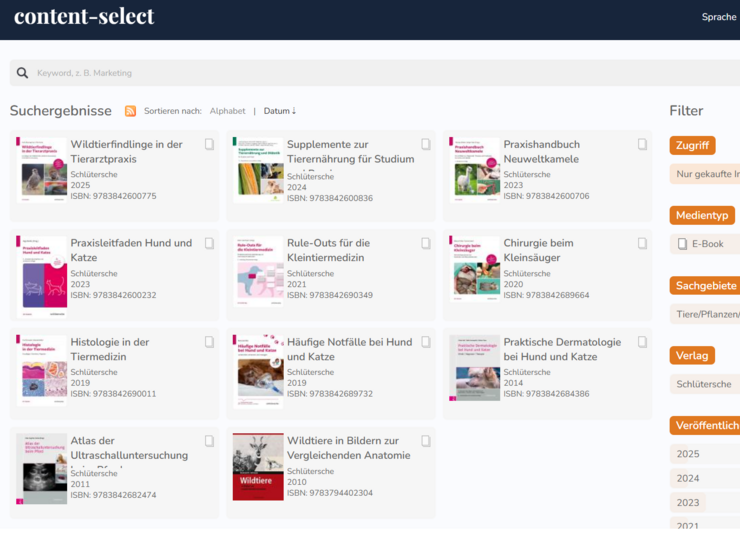
Task: Sort results by Datum descending
Action: [279, 111]
